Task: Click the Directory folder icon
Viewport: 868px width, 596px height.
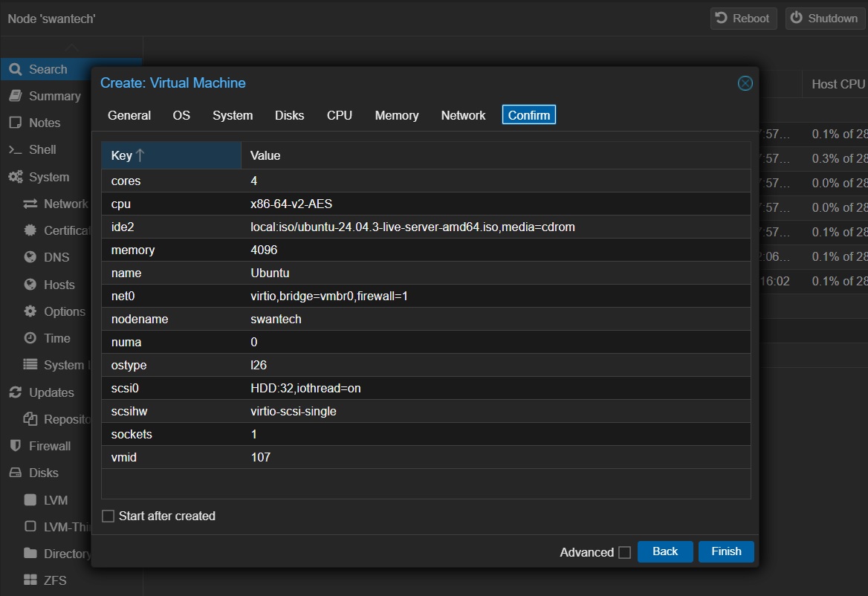Action: pos(30,554)
